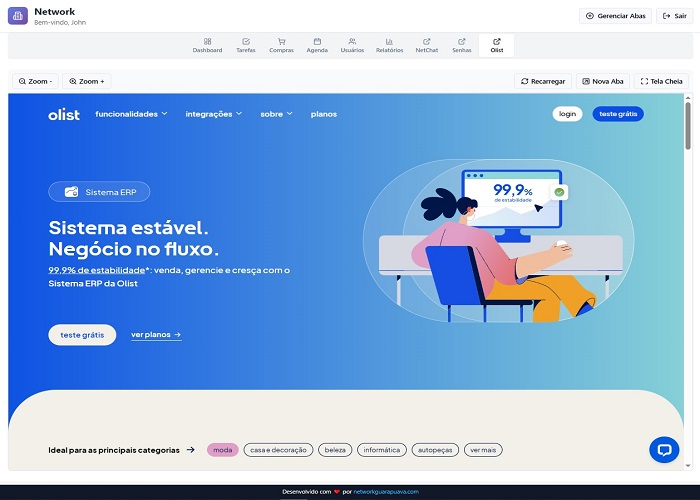Select the moda category chip
The width and height of the screenshot is (700, 500).
click(222, 450)
